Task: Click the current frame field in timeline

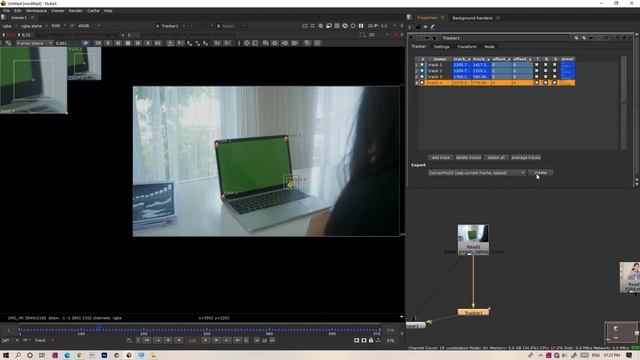Action: point(192,340)
